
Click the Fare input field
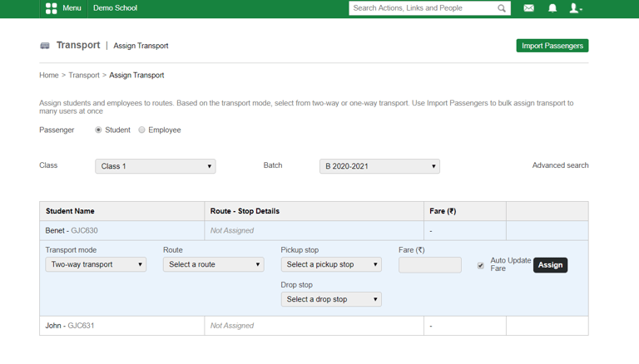click(x=430, y=265)
